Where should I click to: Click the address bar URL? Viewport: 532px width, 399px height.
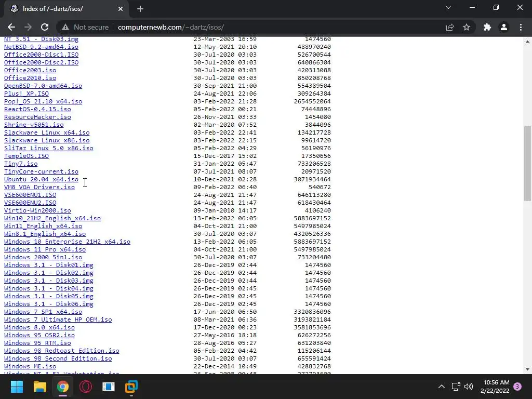tap(170, 27)
